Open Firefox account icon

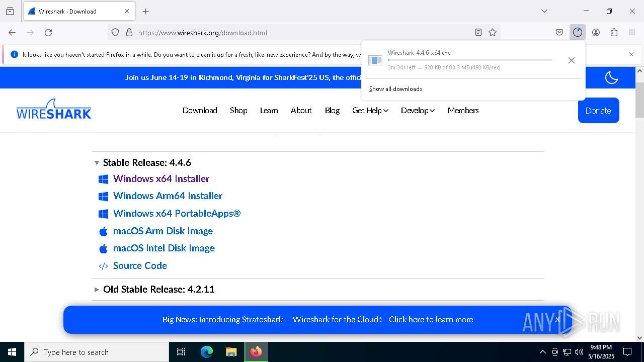(x=596, y=32)
